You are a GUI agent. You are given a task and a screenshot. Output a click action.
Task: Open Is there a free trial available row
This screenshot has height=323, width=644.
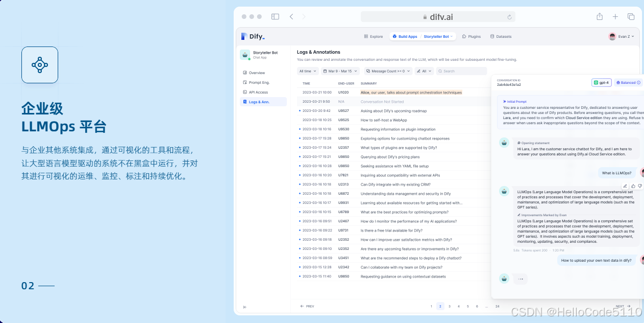click(x=394, y=230)
